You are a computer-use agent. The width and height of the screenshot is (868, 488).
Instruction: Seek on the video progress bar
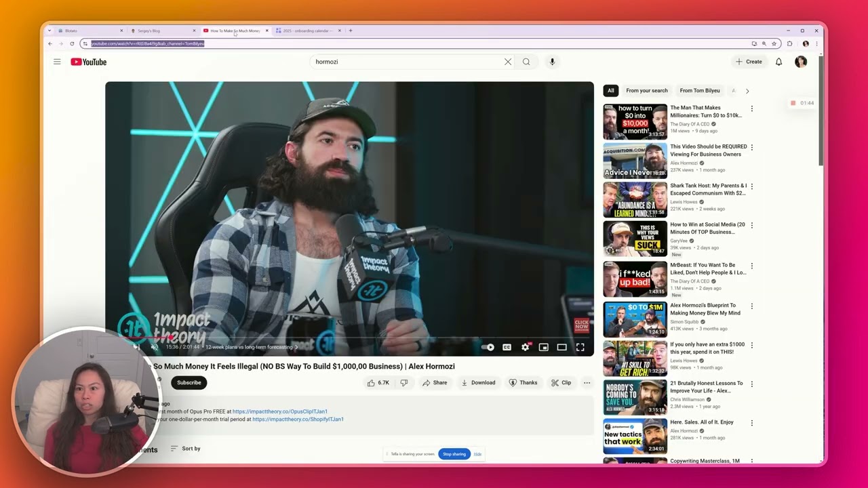click(349, 337)
